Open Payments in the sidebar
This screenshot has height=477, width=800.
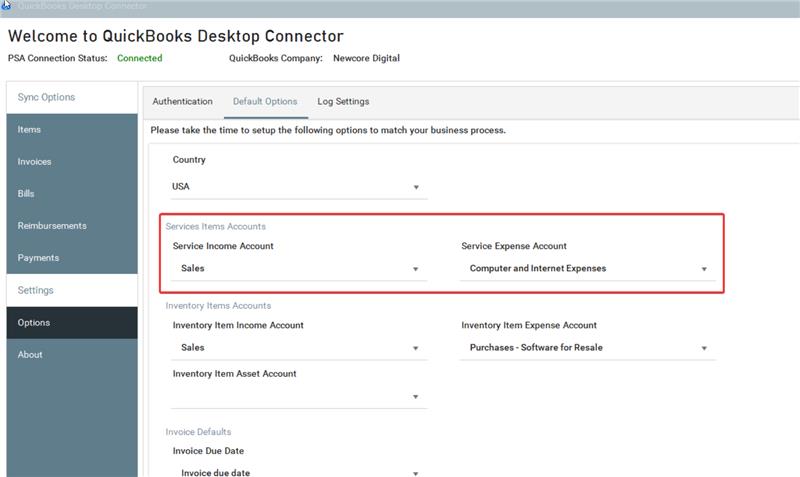click(x=72, y=258)
